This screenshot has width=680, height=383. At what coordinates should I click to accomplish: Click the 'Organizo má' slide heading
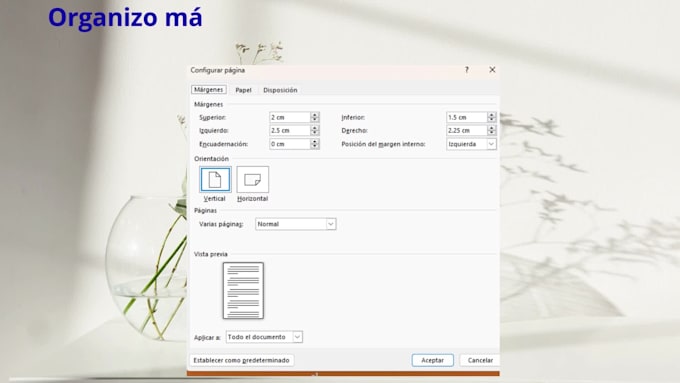coord(125,18)
